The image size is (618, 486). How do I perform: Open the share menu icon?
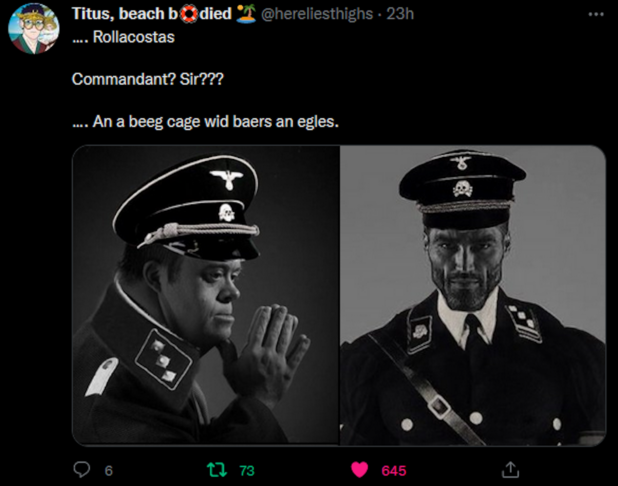[x=509, y=470]
